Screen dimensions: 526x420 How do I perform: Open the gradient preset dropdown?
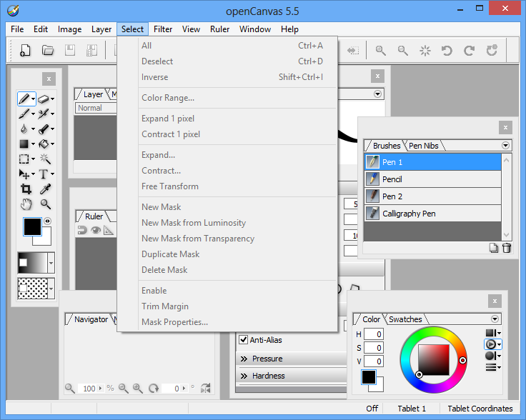(x=51, y=263)
